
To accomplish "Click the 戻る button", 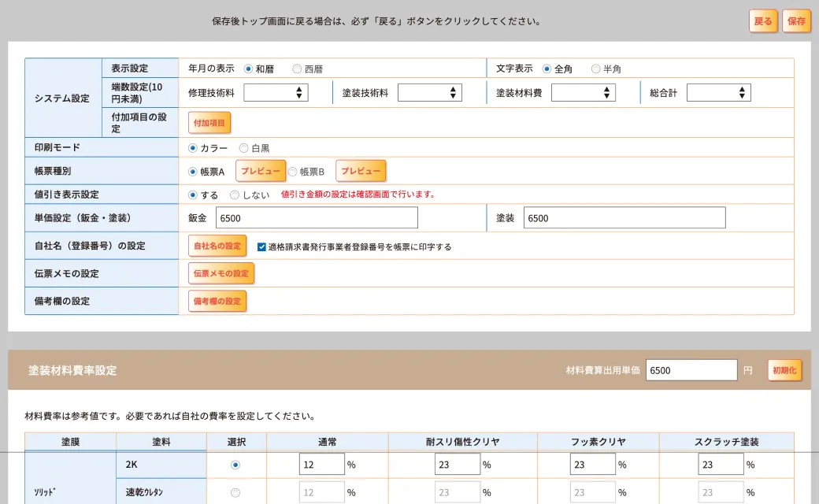I will (x=763, y=21).
